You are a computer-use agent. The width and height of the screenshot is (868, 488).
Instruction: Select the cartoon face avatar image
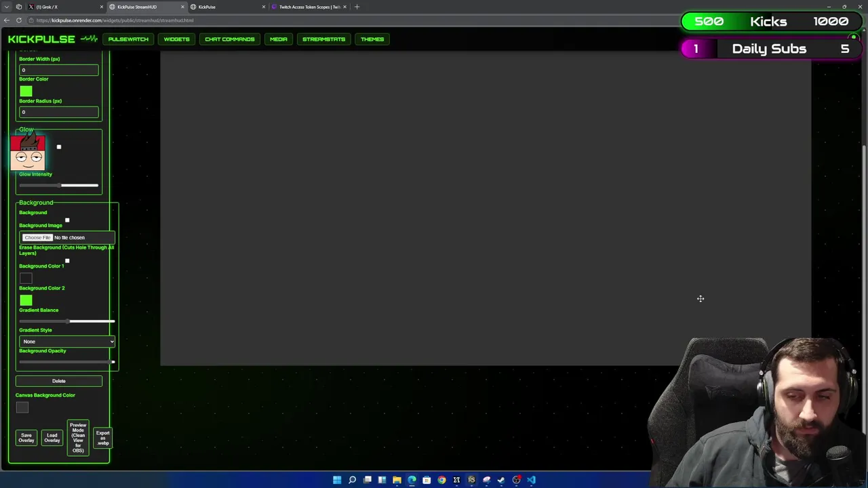(28, 152)
